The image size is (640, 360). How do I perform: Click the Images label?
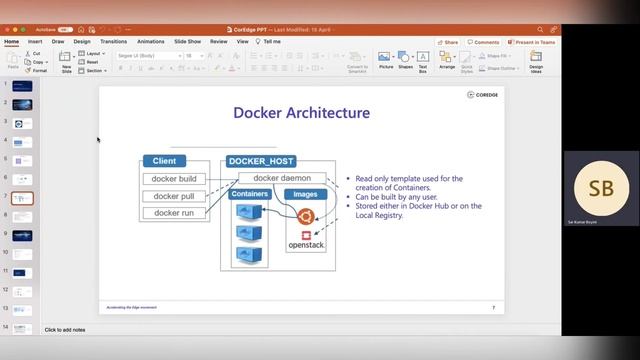(x=305, y=194)
